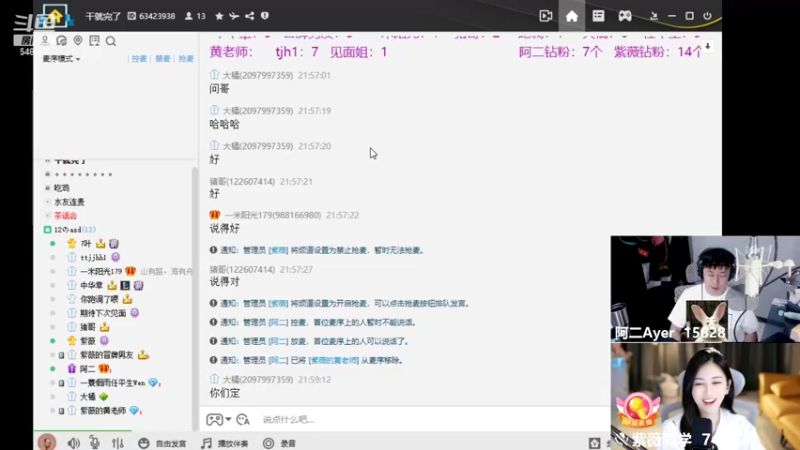Select user 期待下次见面 in member list

[x=103, y=313]
